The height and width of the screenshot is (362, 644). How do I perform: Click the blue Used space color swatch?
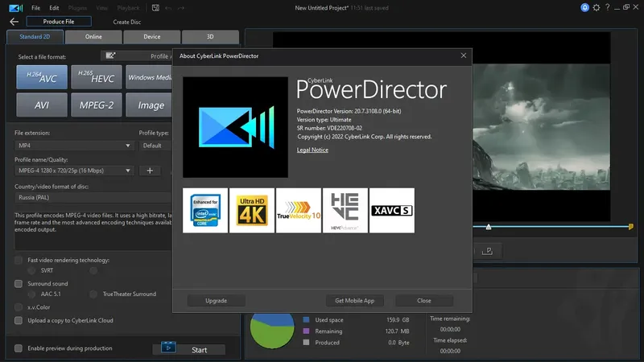point(306,319)
